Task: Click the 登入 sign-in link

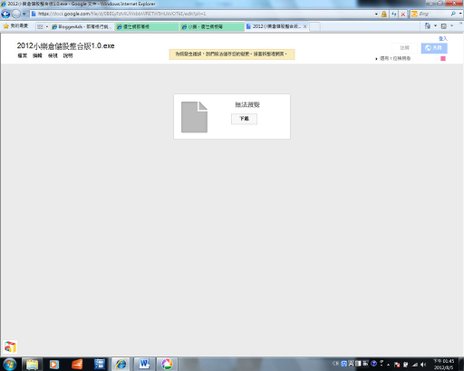Action: [443, 39]
